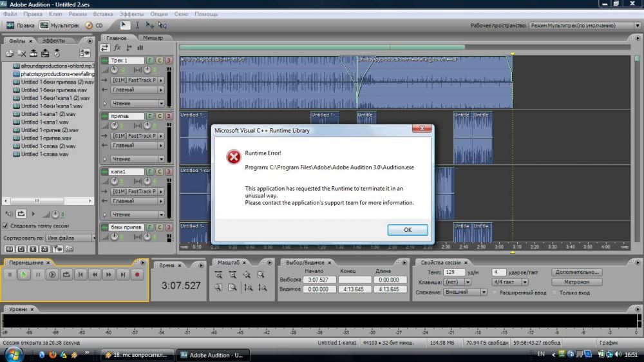Open workspace dropdown Режим Мультитрек
The image size is (644, 362).
coord(585,26)
